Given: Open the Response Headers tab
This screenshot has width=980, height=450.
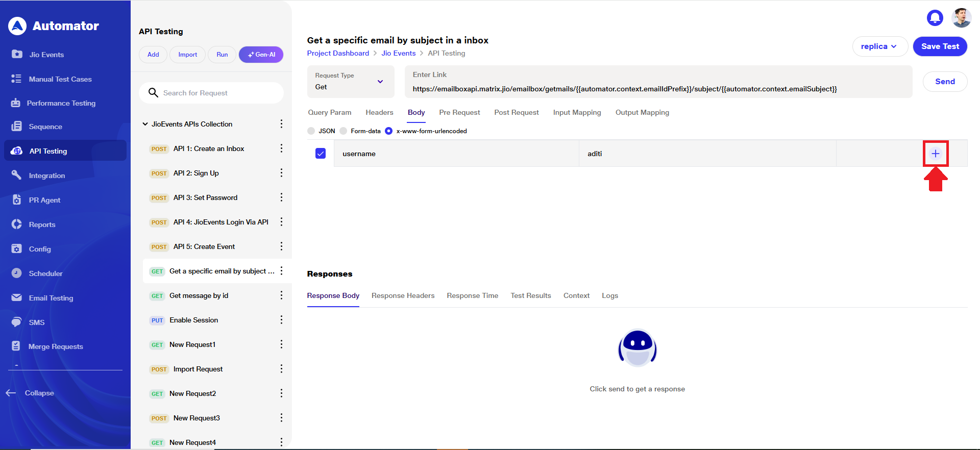Looking at the screenshot, I should click(403, 295).
